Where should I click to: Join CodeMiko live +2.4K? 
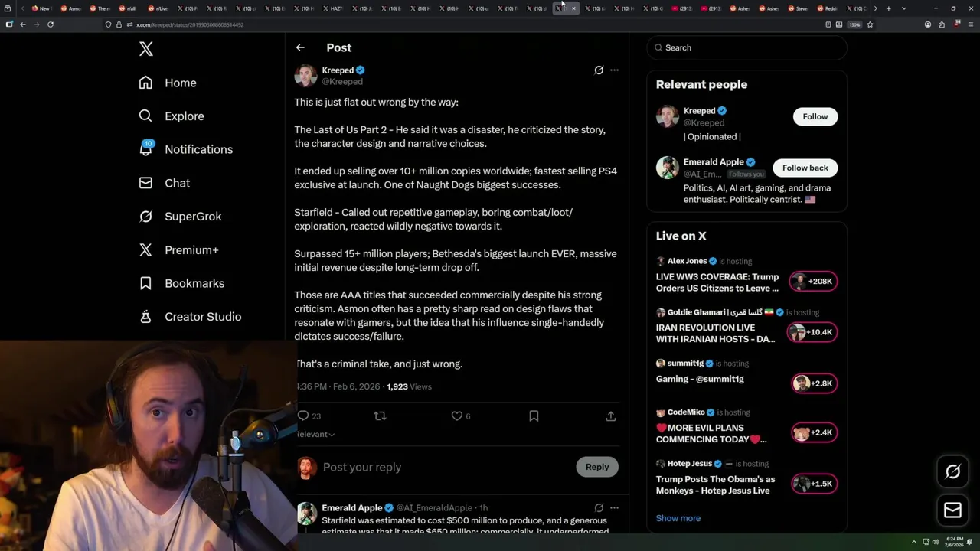click(814, 432)
